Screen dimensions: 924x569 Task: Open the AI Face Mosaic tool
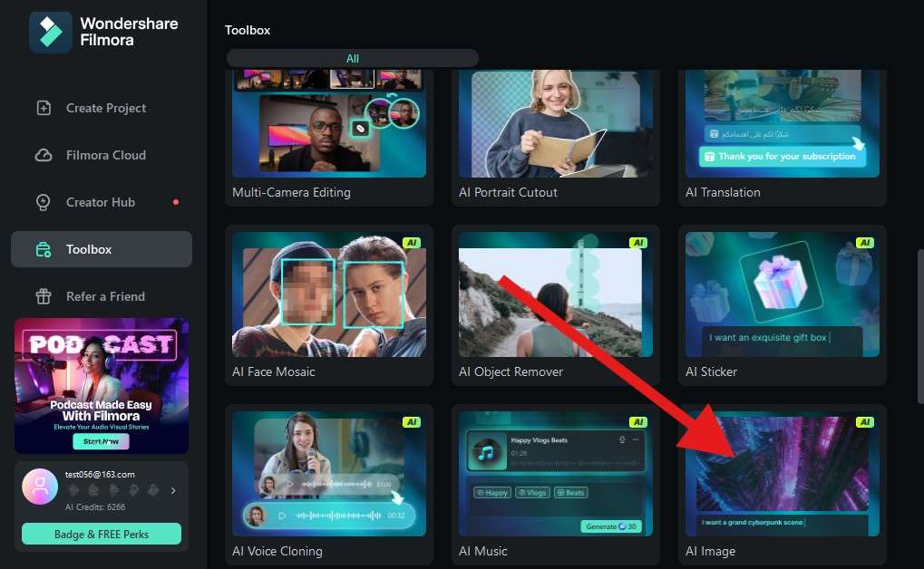coord(329,305)
